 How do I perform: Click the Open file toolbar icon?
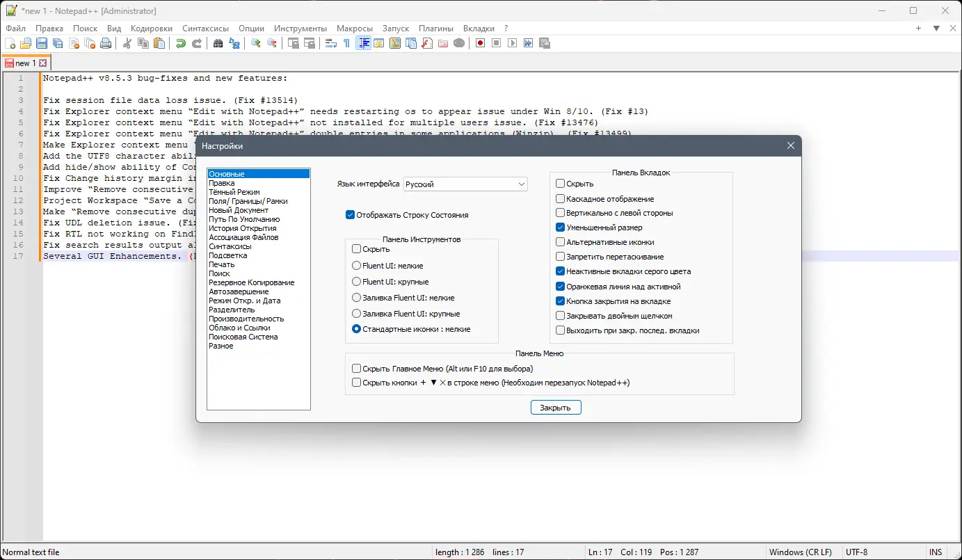pos(26,43)
